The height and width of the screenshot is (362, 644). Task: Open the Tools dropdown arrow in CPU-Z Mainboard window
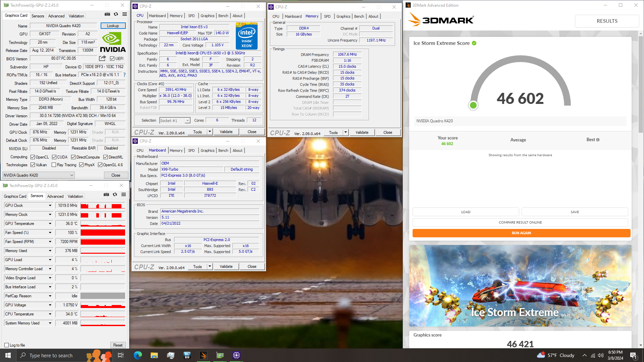(210, 266)
